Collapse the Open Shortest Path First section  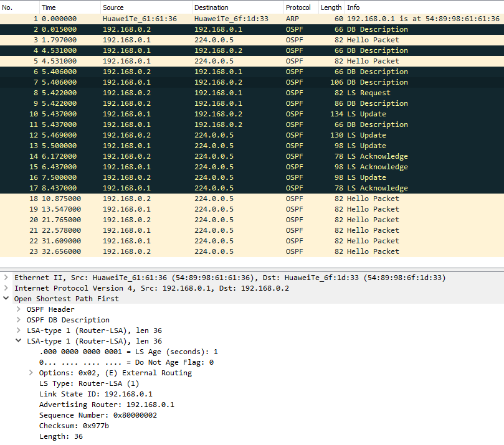[6, 298]
